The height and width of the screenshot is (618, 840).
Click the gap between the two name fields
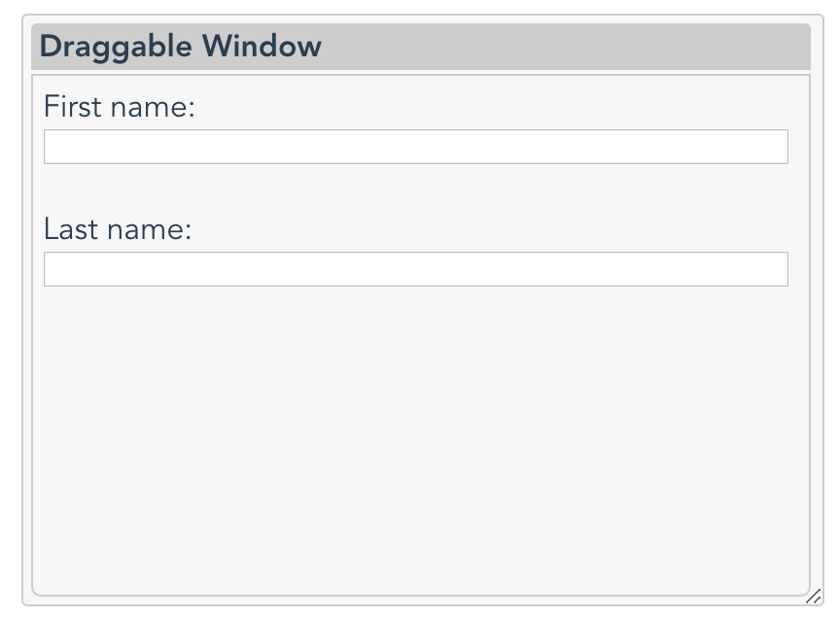point(416,189)
